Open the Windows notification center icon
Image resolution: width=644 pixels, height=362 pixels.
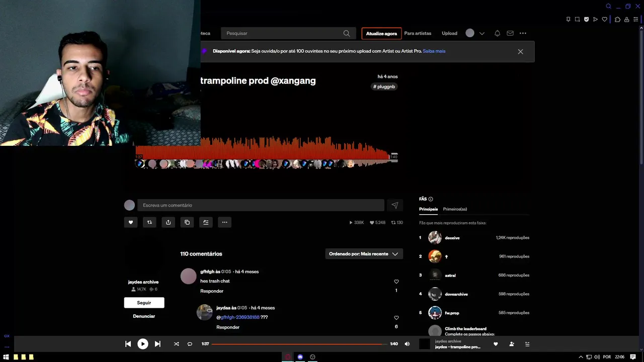coord(633,357)
